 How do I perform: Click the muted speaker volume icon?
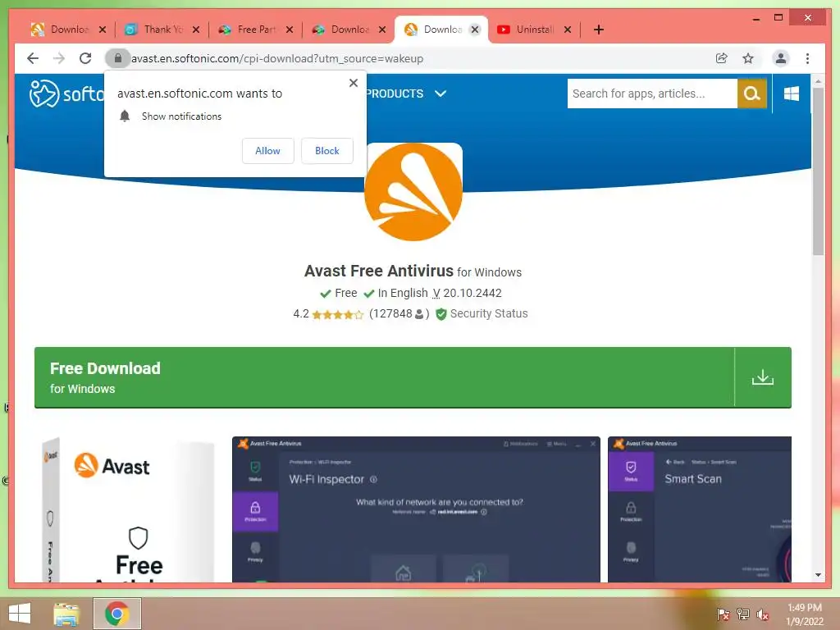coord(763,614)
